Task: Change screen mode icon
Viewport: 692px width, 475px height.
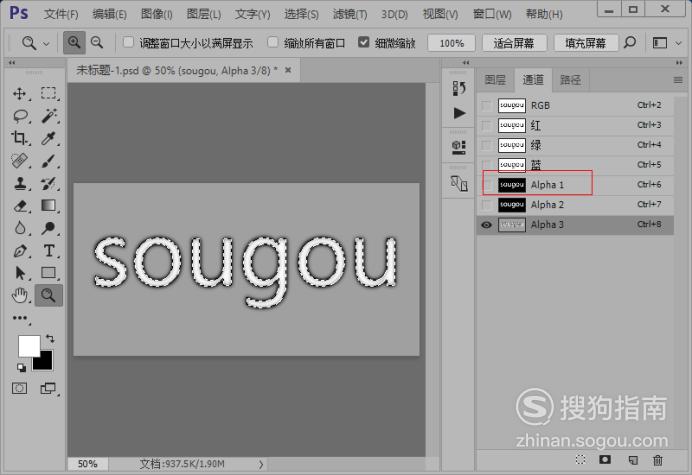Action: [x=48, y=388]
